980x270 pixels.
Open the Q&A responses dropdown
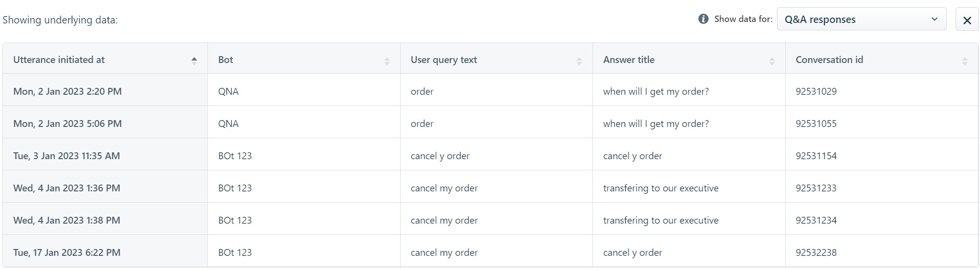(861, 20)
